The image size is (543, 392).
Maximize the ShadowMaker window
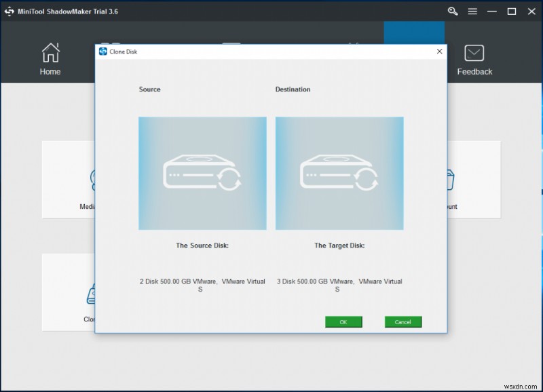[512, 12]
